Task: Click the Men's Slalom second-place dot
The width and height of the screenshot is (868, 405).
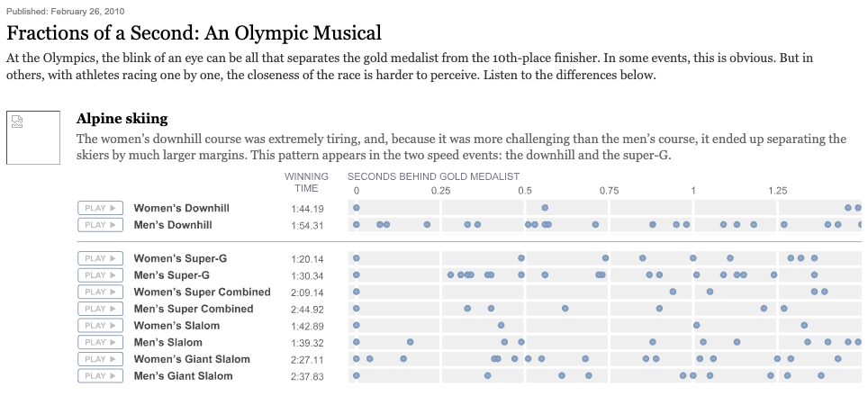Action: pos(411,342)
